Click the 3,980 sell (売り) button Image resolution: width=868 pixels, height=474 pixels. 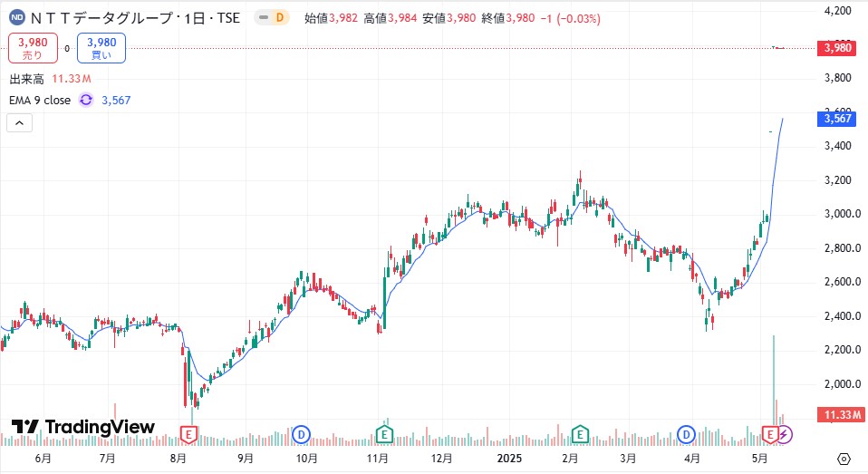point(33,48)
